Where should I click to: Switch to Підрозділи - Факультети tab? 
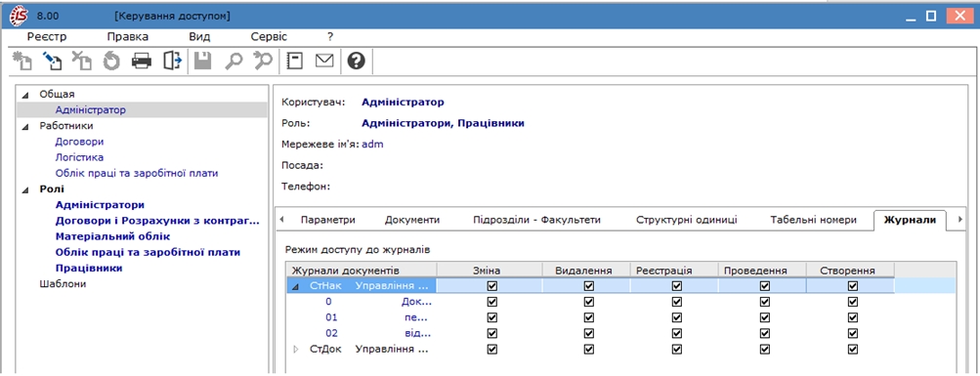(x=536, y=220)
